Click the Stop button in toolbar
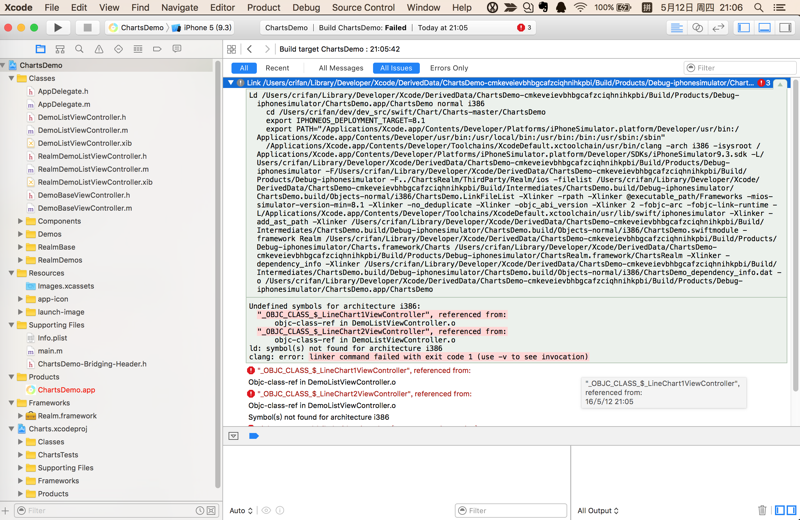 coord(87,28)
